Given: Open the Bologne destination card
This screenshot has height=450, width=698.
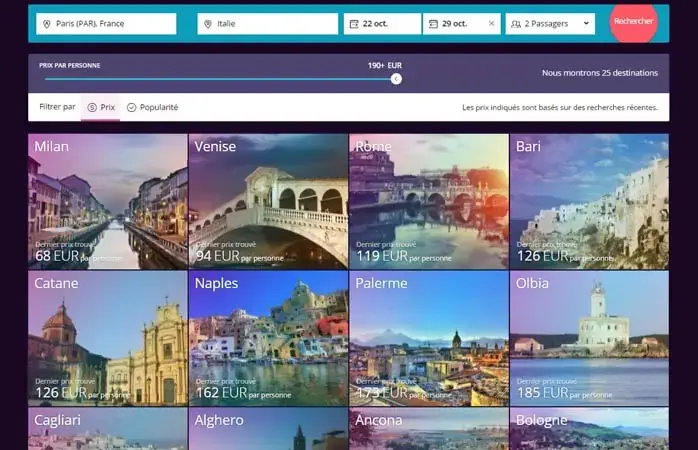Looking at the screenshot, I should point(589,429).
